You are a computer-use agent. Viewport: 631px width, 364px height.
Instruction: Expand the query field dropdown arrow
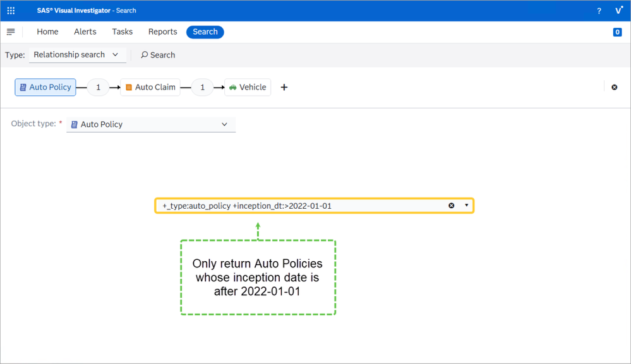click(x=466, y=205)
